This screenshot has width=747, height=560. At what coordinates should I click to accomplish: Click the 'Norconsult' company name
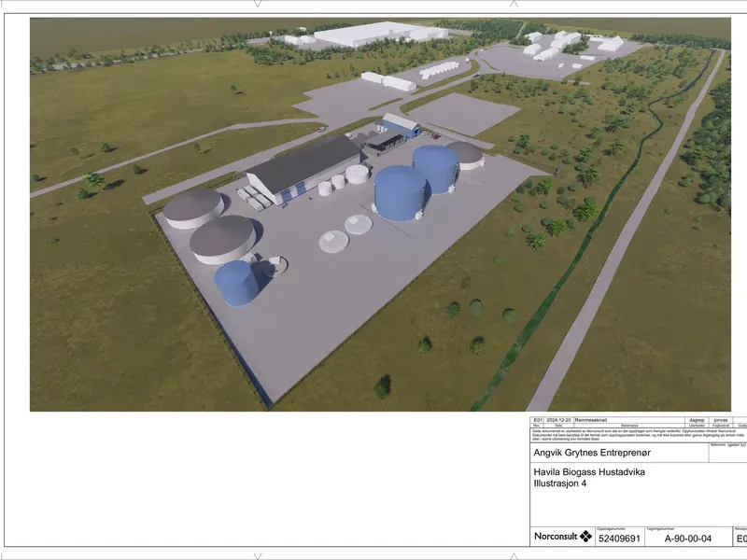[556, 536]
